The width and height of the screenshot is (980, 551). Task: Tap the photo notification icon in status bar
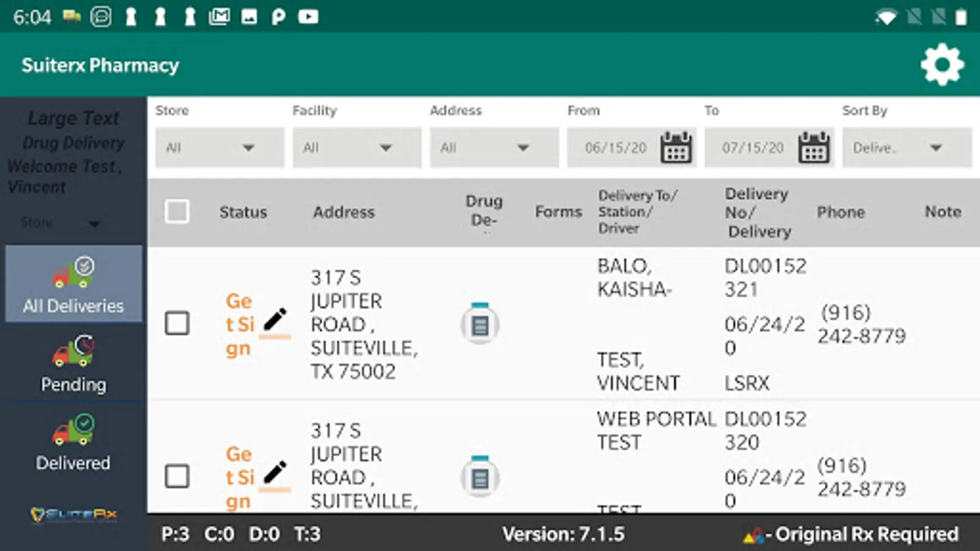coord(249,17)
